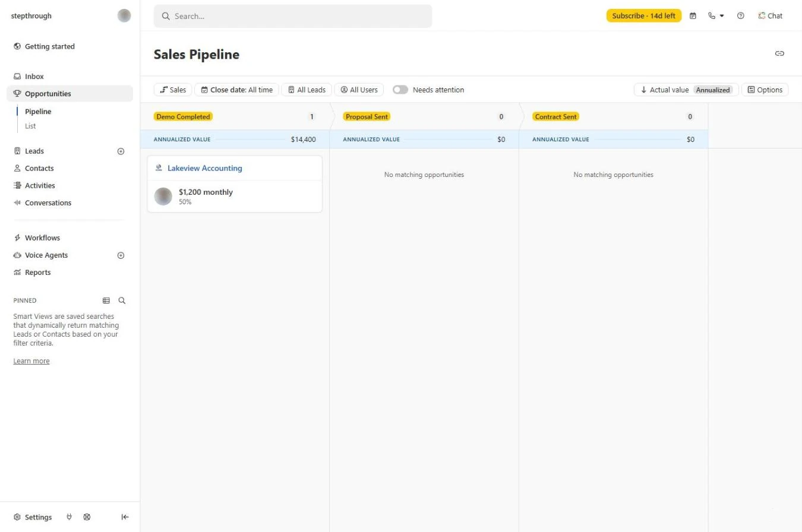Viewport: 802px width, 532px height.
Task: Click the Subscribe 14d left button
Action: [644, 16]
